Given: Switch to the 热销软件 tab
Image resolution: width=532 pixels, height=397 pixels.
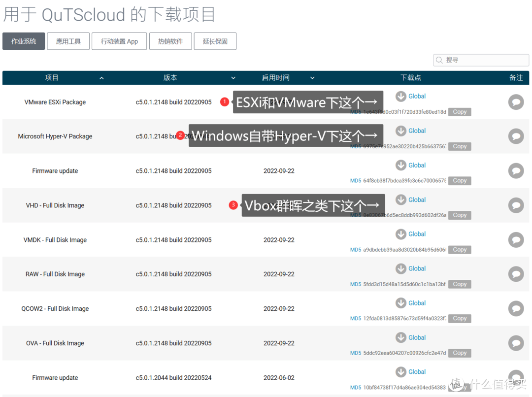Looking at the screenshot, I should click(170, 41).
